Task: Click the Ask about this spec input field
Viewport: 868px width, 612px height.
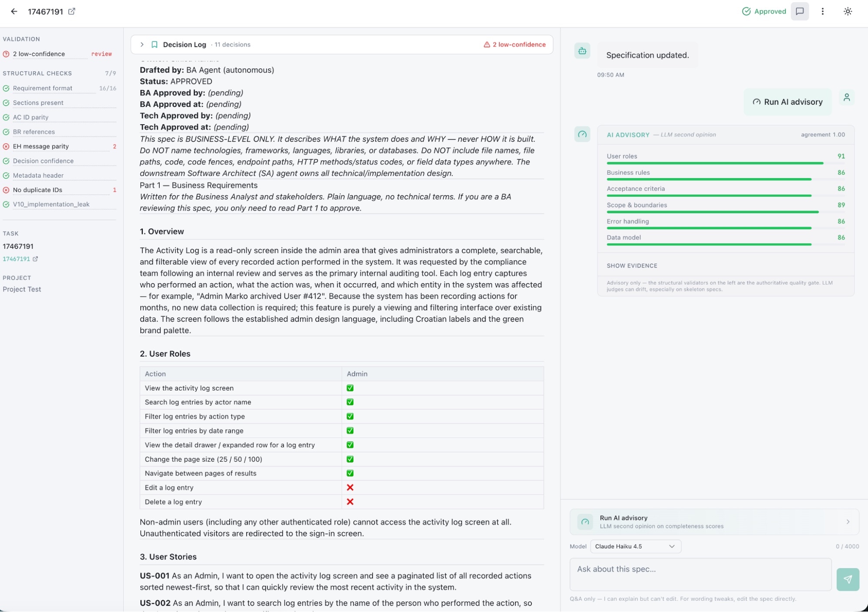Action: coord(700,574)
